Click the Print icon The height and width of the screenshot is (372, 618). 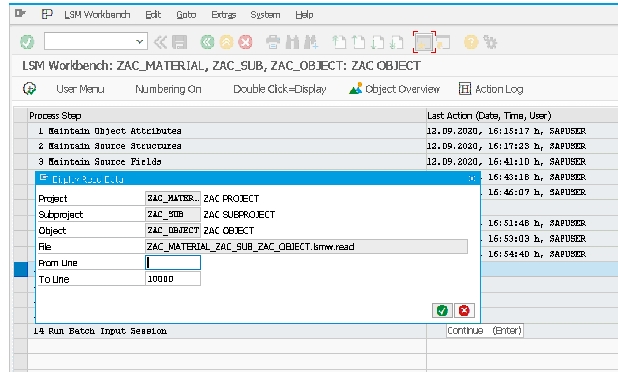pyautogui.click(x=273, y=42)
